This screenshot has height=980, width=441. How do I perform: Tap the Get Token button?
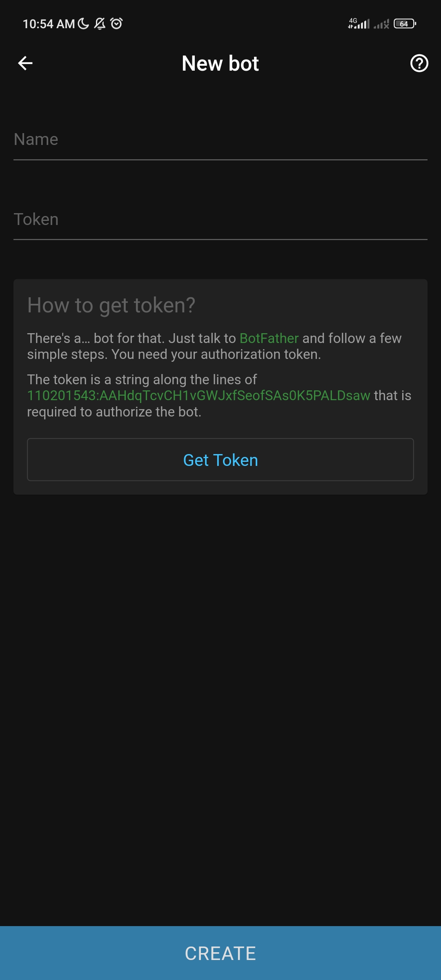[220, 460]
